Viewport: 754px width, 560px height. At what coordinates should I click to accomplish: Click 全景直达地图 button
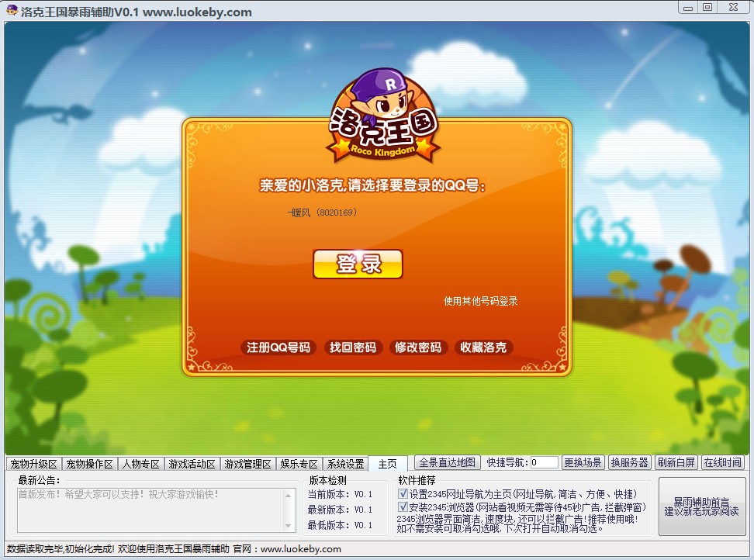coord(448,462)
